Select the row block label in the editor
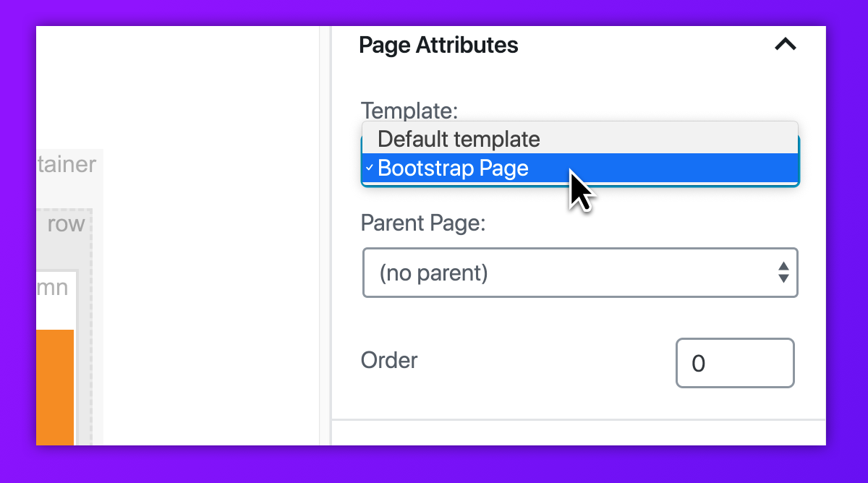Image resolution: width=868 pixels, height=483 pixels. point(67,224)
